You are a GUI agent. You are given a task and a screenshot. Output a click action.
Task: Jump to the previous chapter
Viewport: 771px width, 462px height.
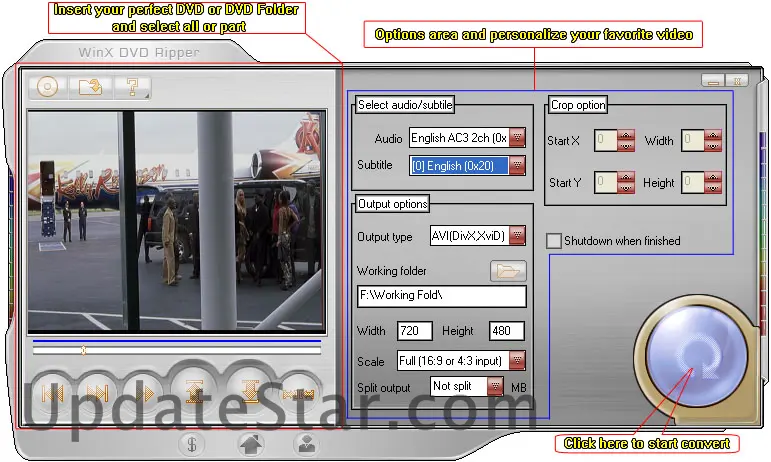coord(52,393)
